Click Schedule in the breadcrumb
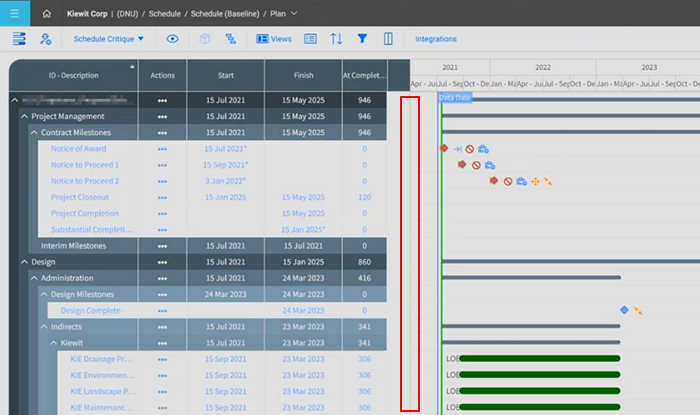Screen dimensions: 700x415 point(165,14)
